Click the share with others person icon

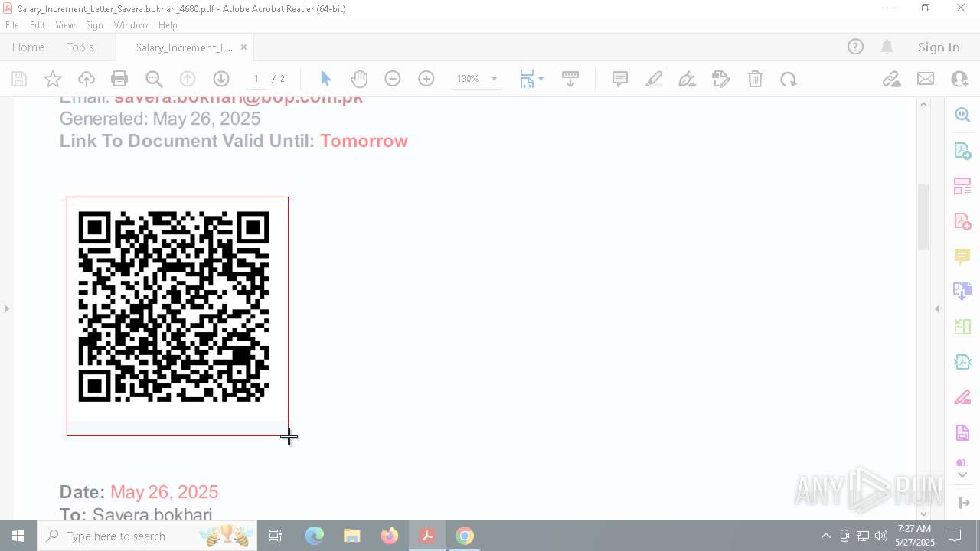point(959,79)
